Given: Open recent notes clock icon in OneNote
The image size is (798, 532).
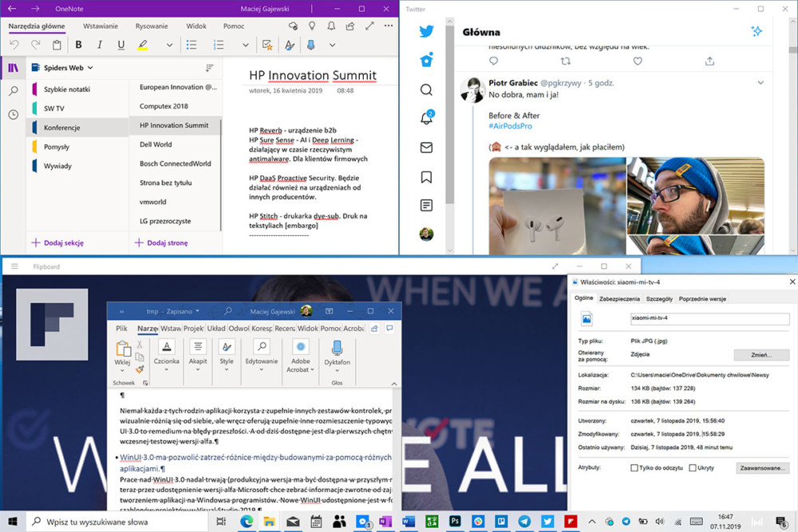Looking at the screenshot, I should [14, 114].
